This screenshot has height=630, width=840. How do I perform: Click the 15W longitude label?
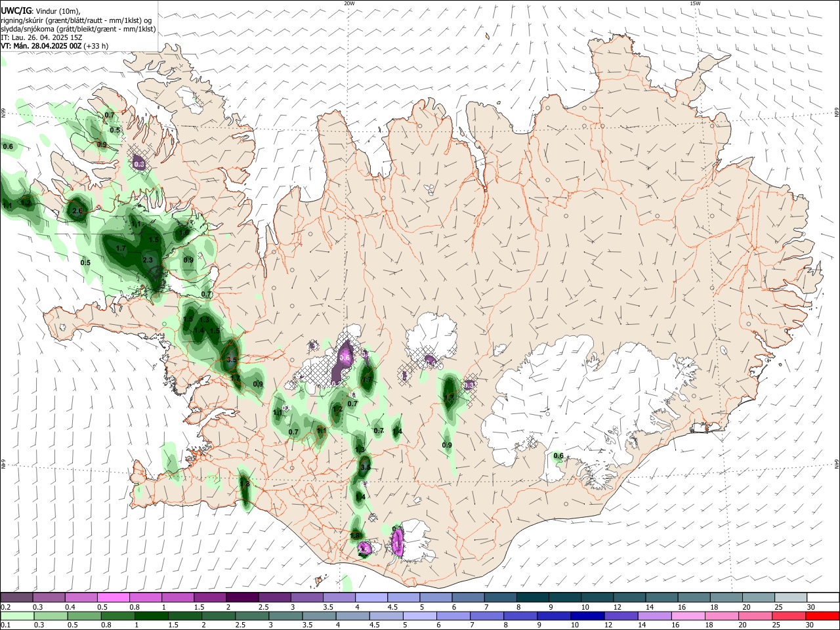point(695,3)
